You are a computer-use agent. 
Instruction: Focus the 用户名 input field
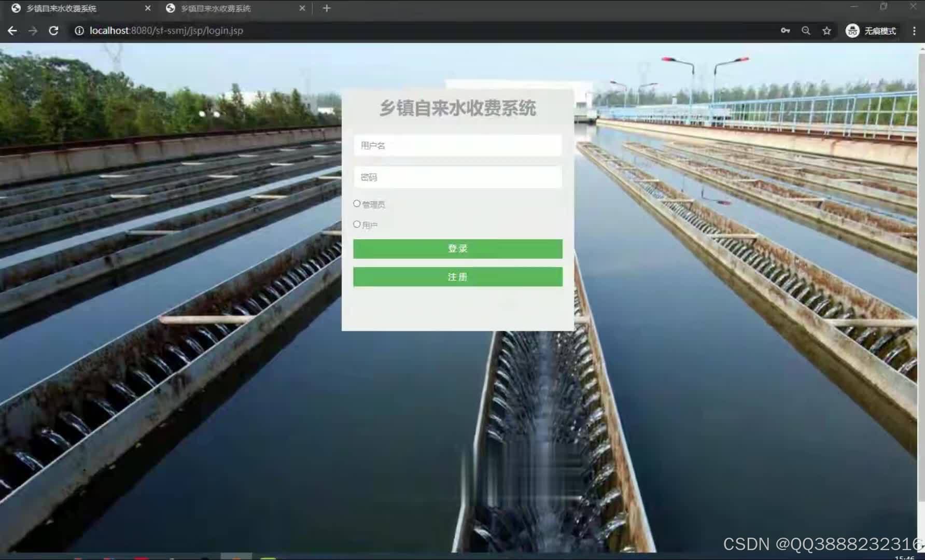coord(458,146)
